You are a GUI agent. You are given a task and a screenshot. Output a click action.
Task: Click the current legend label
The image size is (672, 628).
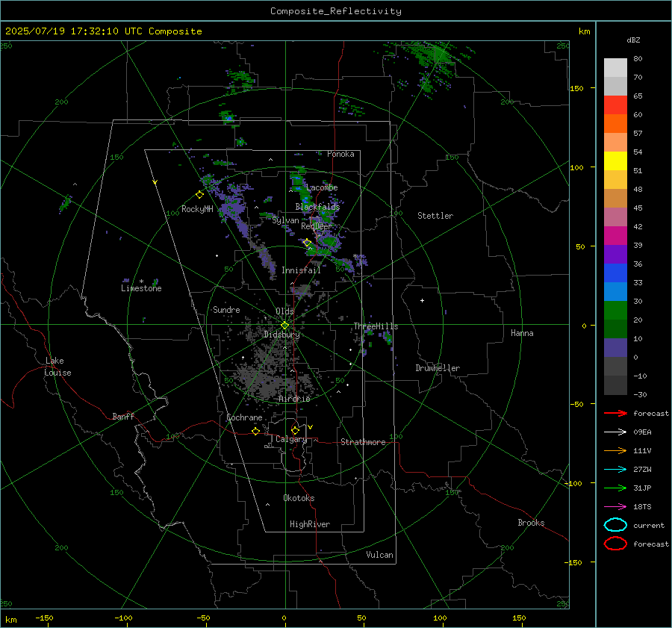click(649, 526)
